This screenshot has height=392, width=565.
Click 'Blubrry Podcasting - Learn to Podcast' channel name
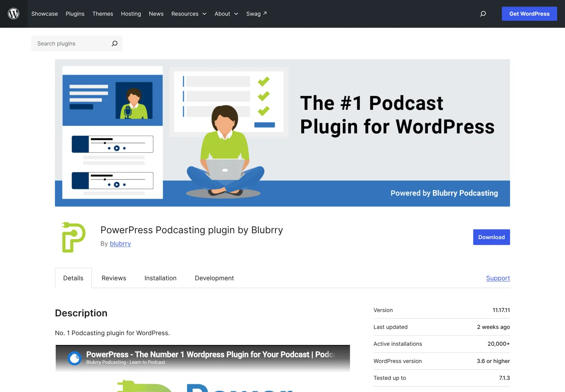pyautogui.click(x=126, y=362)
